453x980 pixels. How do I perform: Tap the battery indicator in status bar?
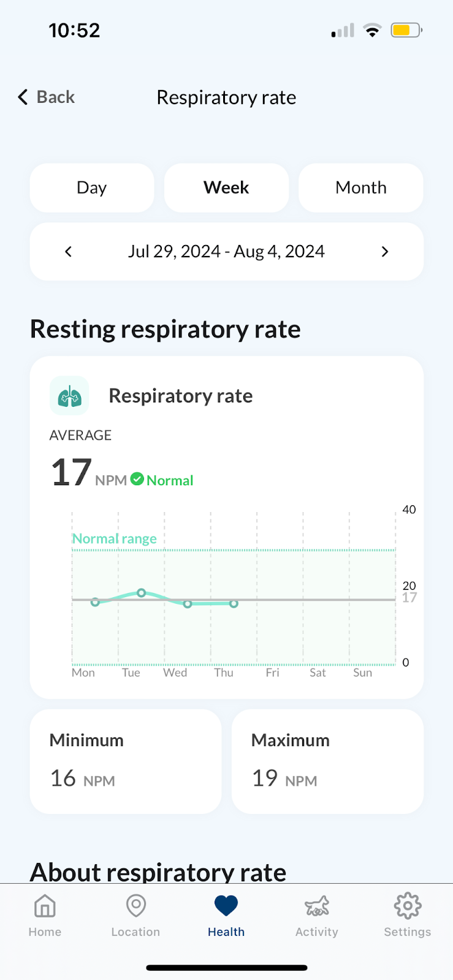pos(407,30)
